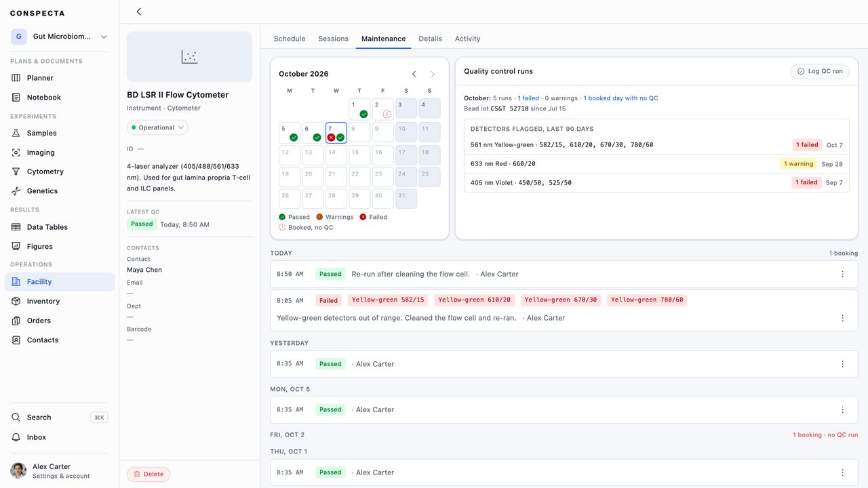
Task: Open the Details tab
Action: pos(430,39)
